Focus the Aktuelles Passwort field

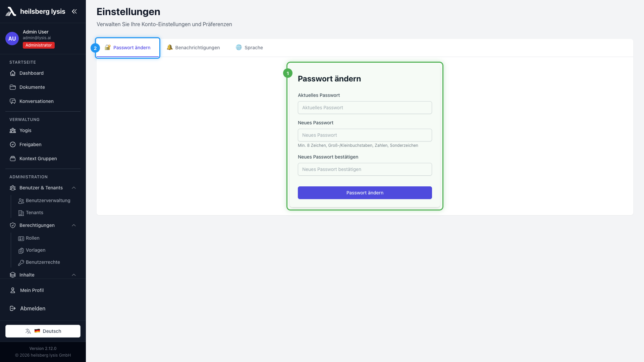pyautogui.click(x=365, y=108)
